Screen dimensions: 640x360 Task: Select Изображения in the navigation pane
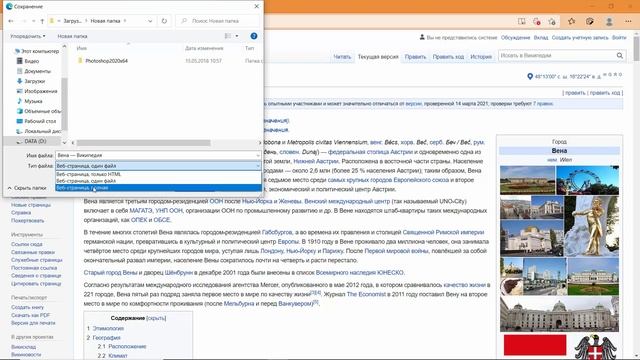pyautogui.click(x=40, y=91)
